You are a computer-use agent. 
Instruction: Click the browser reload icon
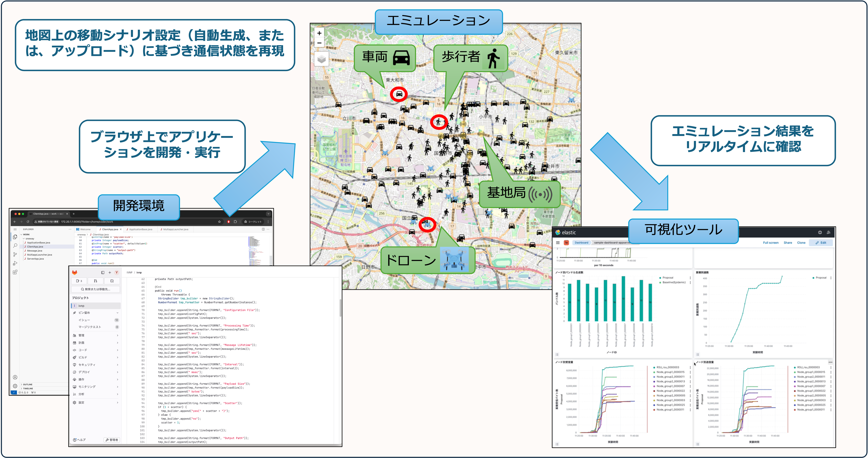(28, 222)
